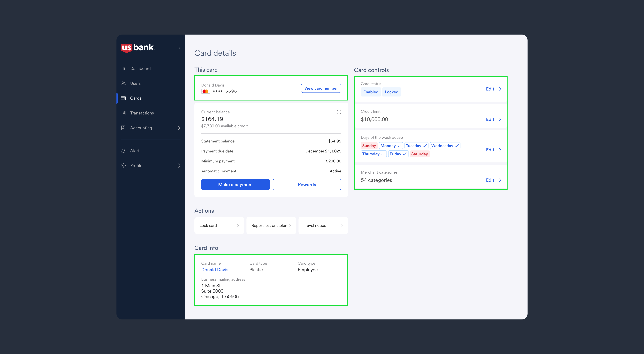The image size is (644, 354).
Task: Expand the Profile submenu chevron
Action: tap(179, 165)
